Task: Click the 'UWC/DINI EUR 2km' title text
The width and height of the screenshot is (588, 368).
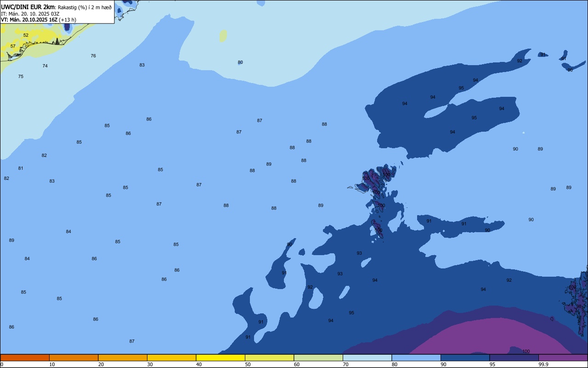Action: [x=28, y=7]
